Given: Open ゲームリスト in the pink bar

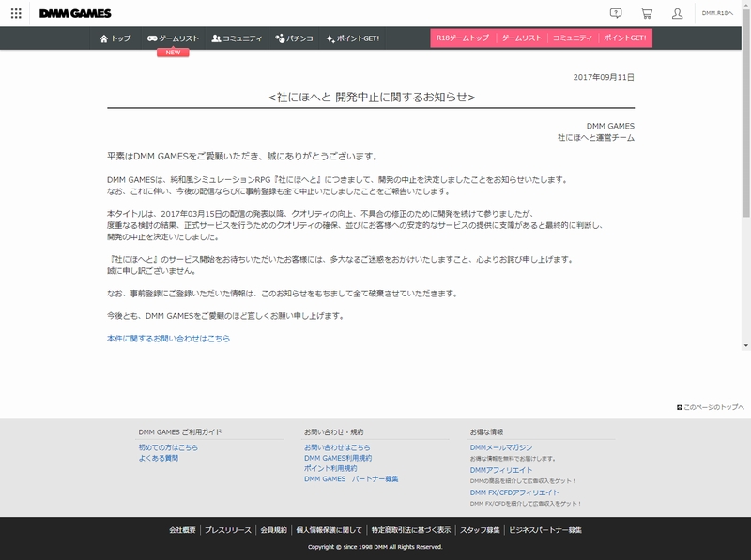Looking at the screenshot, I should [x=522, y=38].
